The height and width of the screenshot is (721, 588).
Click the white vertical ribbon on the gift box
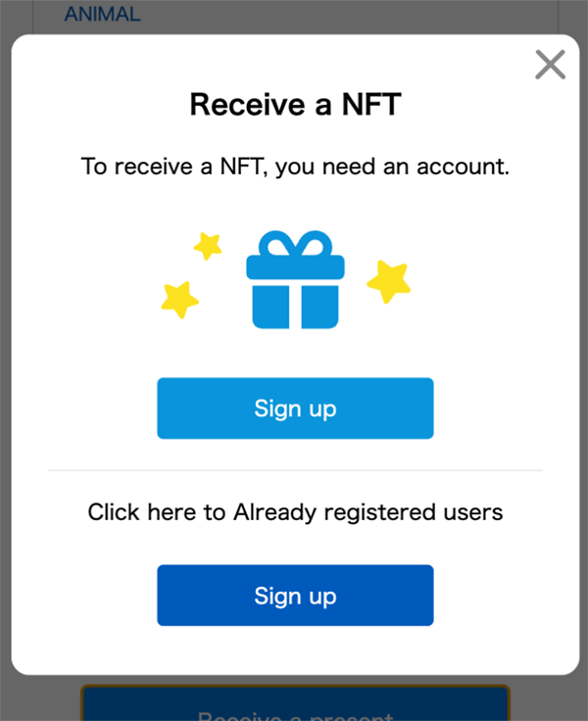pos(295,308)
